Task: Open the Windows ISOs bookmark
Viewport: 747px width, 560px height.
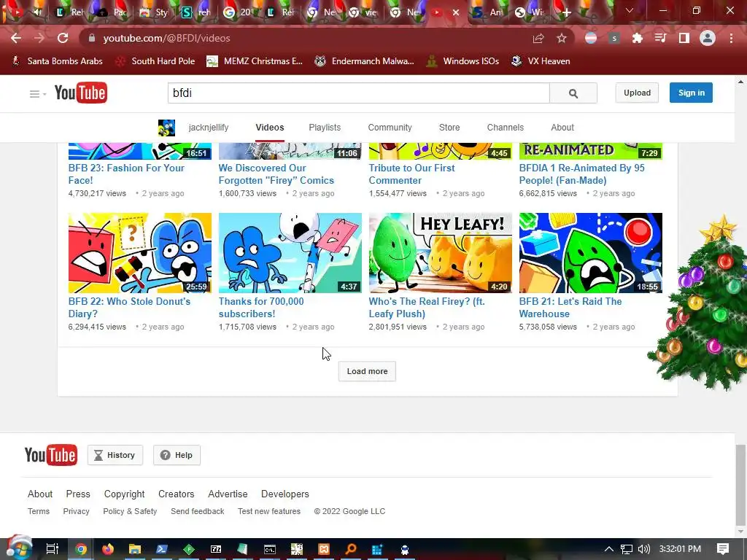Action: tap(462, 61)
